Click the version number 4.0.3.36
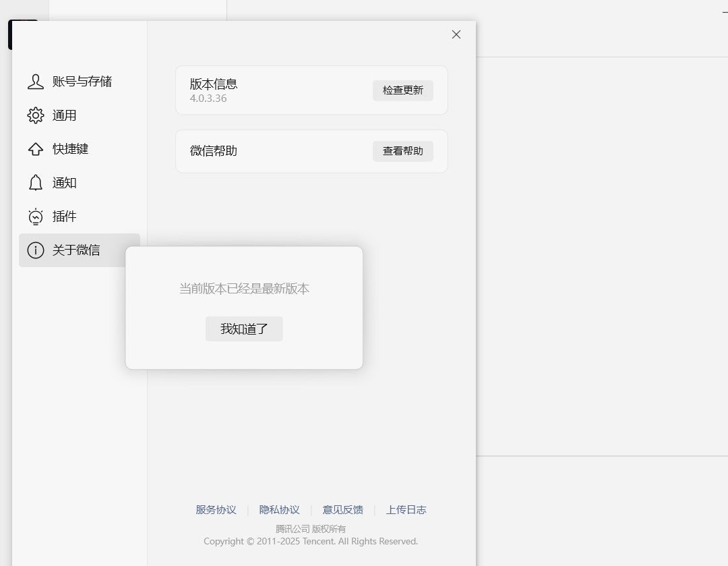728x566 pixels. click(208, 98)
